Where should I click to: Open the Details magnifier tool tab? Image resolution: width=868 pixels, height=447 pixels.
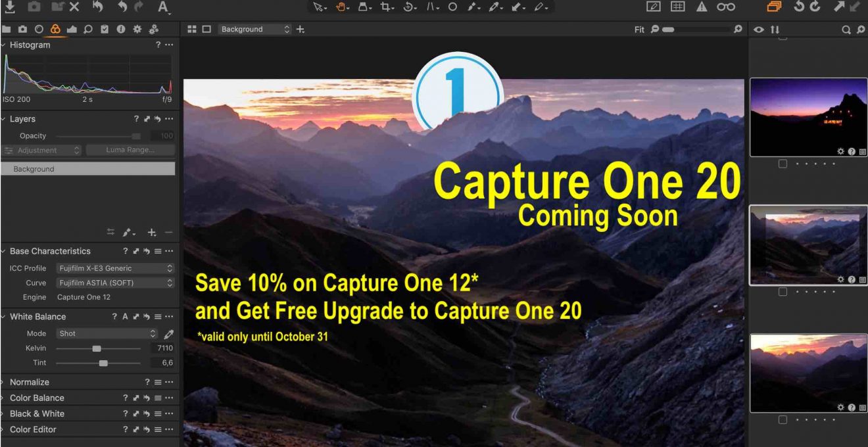(x=88, y=30)
